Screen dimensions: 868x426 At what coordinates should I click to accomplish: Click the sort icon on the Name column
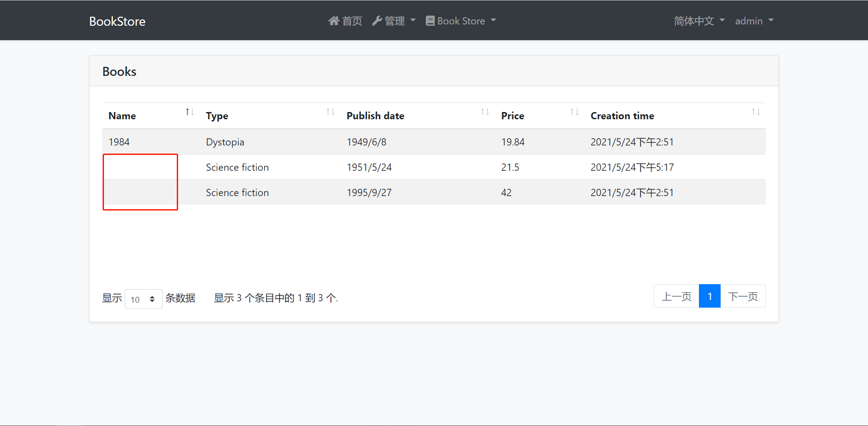pyautogui.click(x=189, y=112)
